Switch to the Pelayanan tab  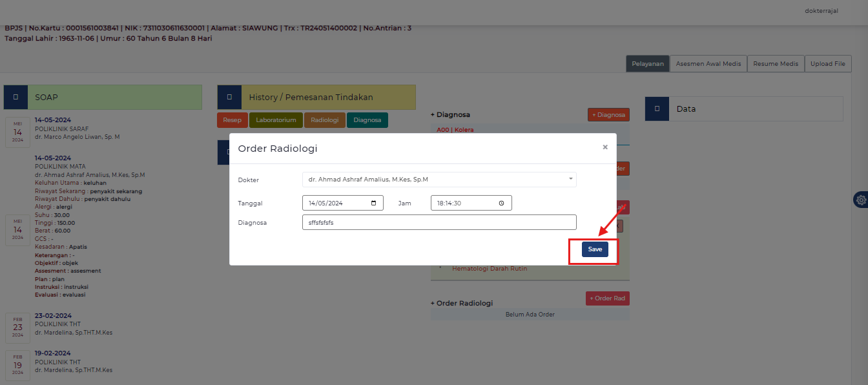(x=648, y=64)
